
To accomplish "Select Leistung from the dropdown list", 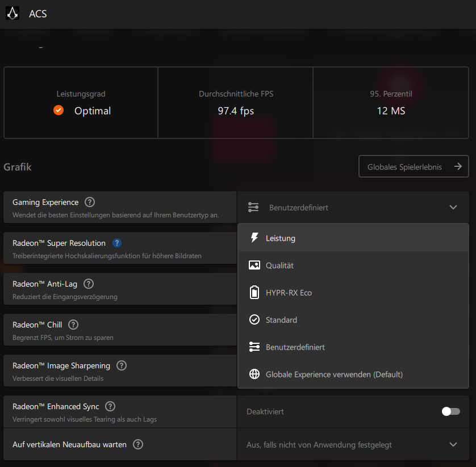I will click(353, 238).
